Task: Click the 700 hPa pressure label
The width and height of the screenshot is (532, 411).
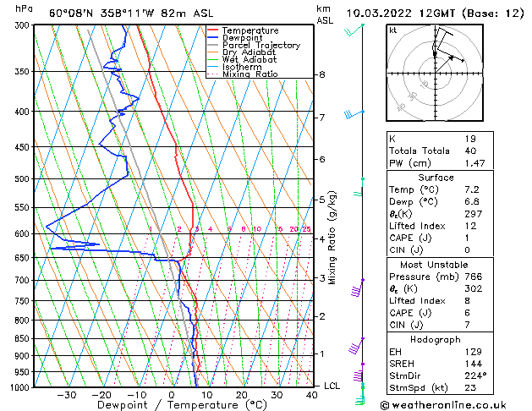Action: pyautogui.click(x=24, y=281)
